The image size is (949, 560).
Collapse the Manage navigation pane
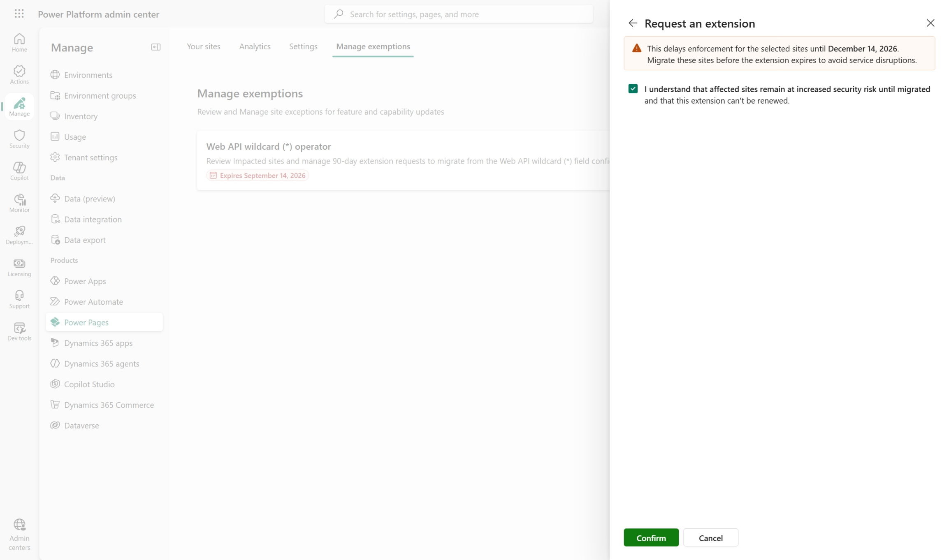pos(155,47)
